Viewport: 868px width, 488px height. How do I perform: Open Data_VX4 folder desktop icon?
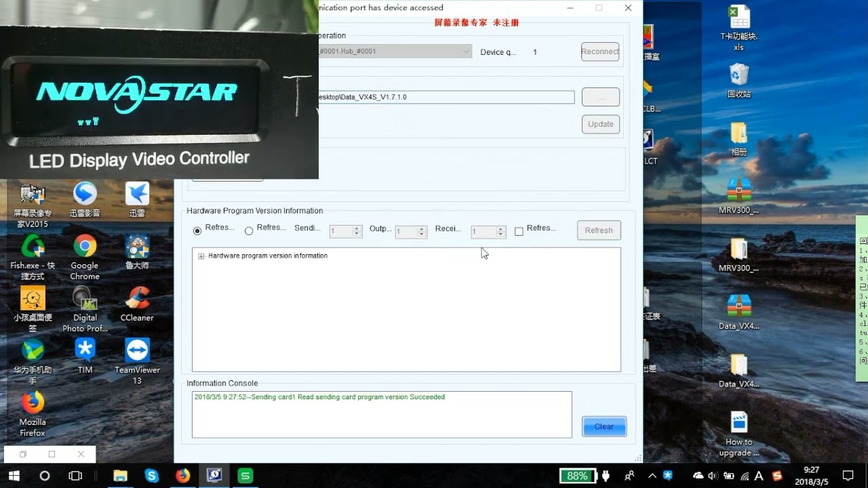[x=738, y=371]
